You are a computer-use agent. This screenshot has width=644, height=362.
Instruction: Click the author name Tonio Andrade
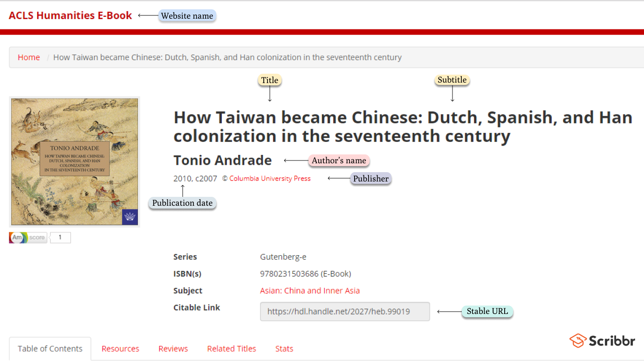tap(222, 160)
